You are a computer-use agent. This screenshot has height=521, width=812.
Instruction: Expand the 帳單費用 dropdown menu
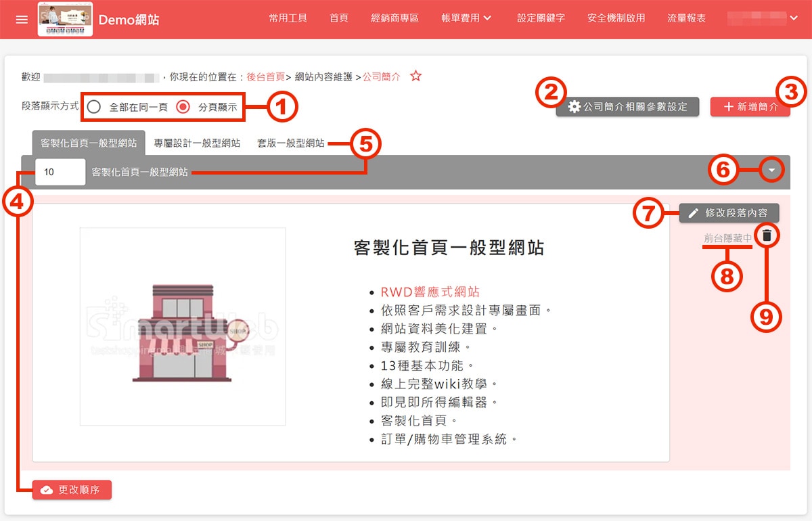[x=466, y=19]
